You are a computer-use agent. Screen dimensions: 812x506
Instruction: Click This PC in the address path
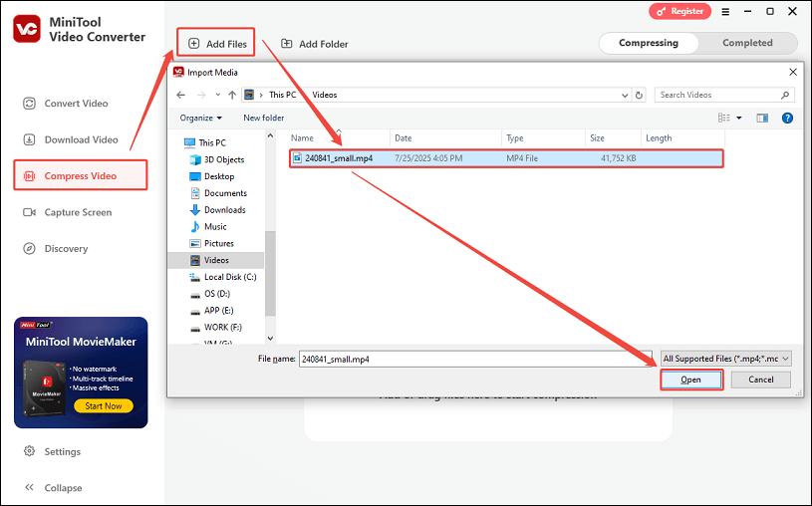tap(282, 95)
